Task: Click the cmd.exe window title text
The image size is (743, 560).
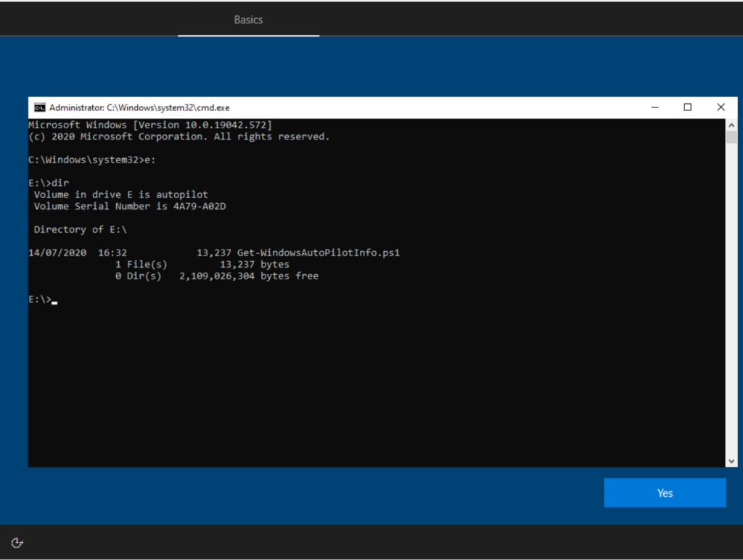Action: click(x=139, y=107)
